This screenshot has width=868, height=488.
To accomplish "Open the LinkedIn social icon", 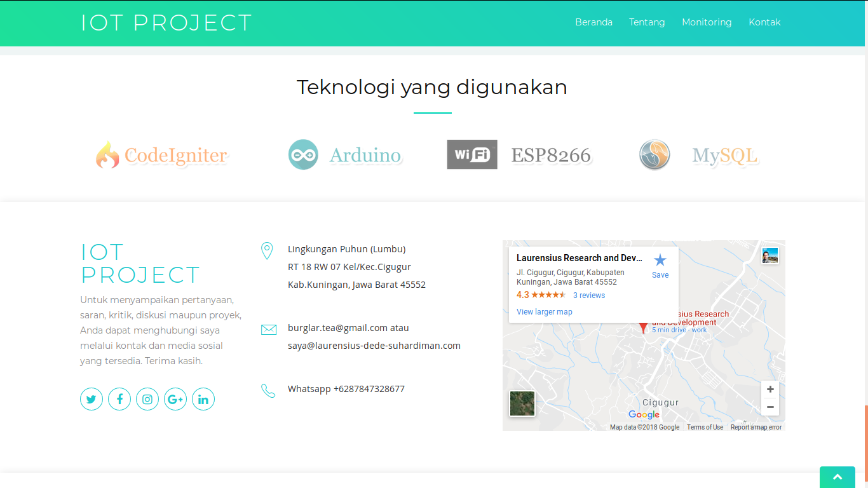I will (203, 399).
